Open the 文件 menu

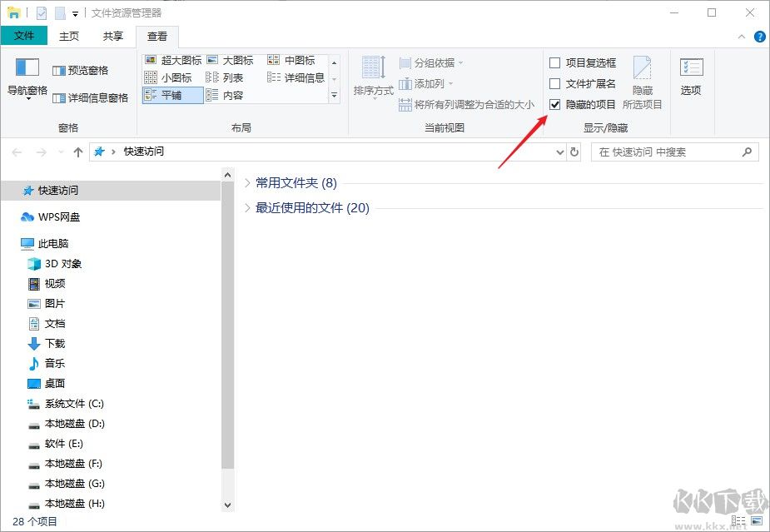[26, 36]
